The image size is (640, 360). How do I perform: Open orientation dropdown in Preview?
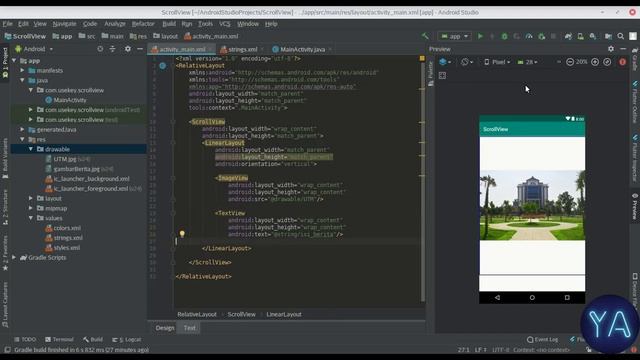pyautogui.click(x=467, y=62)
